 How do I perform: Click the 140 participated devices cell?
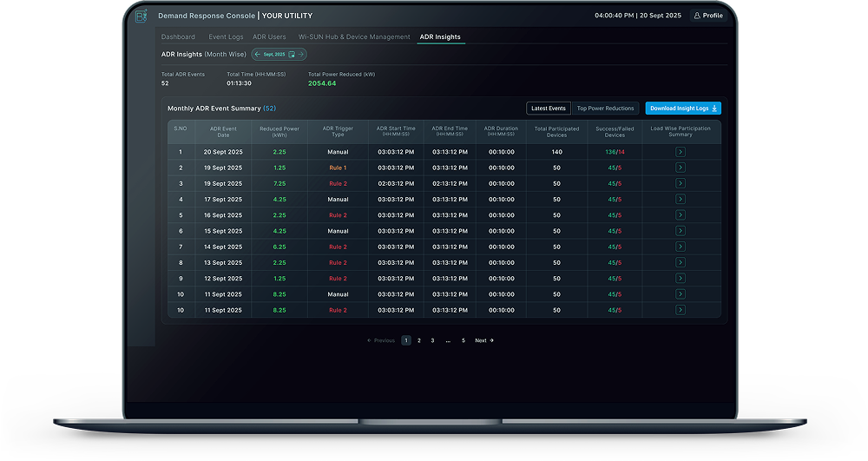(557, 152)
